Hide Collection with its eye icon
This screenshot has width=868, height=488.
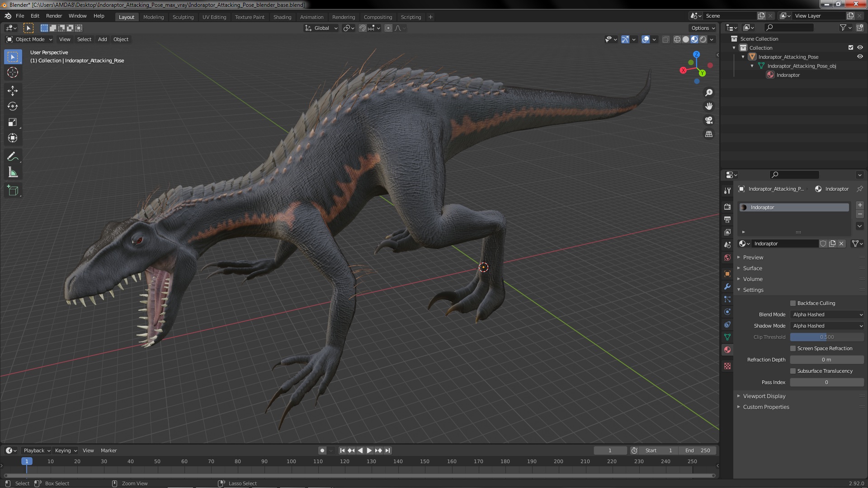tap(860, 47)
